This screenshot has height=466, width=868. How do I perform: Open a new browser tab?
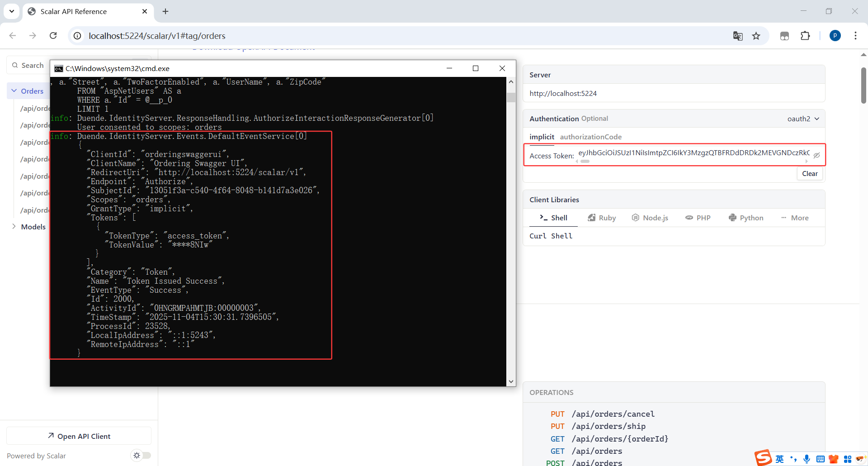coord(165,11)
